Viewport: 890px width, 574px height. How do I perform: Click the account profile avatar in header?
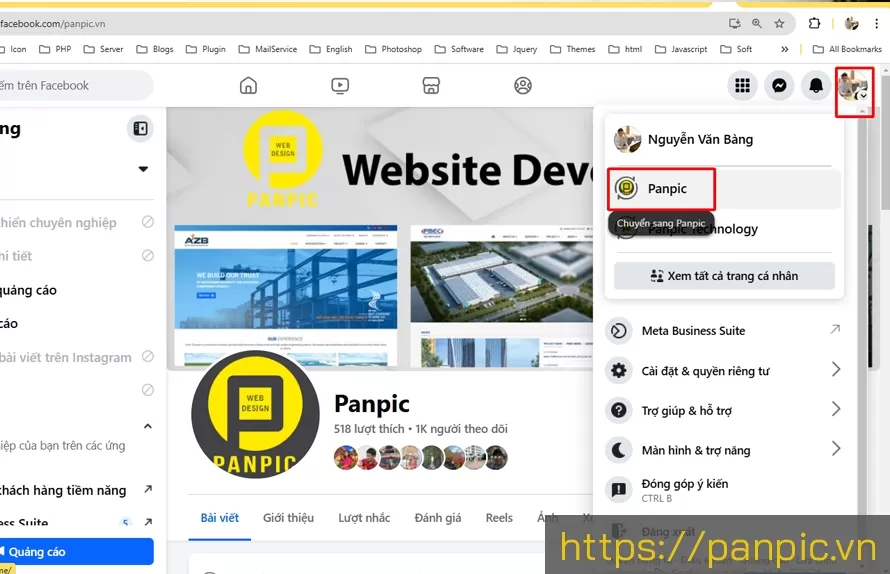[853, 86]
